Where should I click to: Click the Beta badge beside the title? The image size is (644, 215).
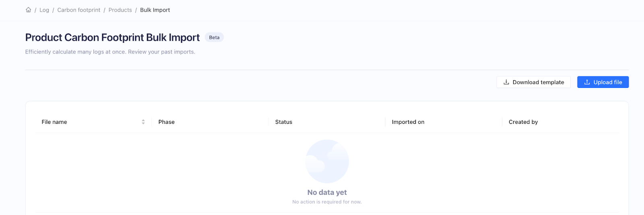pos(214,37)
